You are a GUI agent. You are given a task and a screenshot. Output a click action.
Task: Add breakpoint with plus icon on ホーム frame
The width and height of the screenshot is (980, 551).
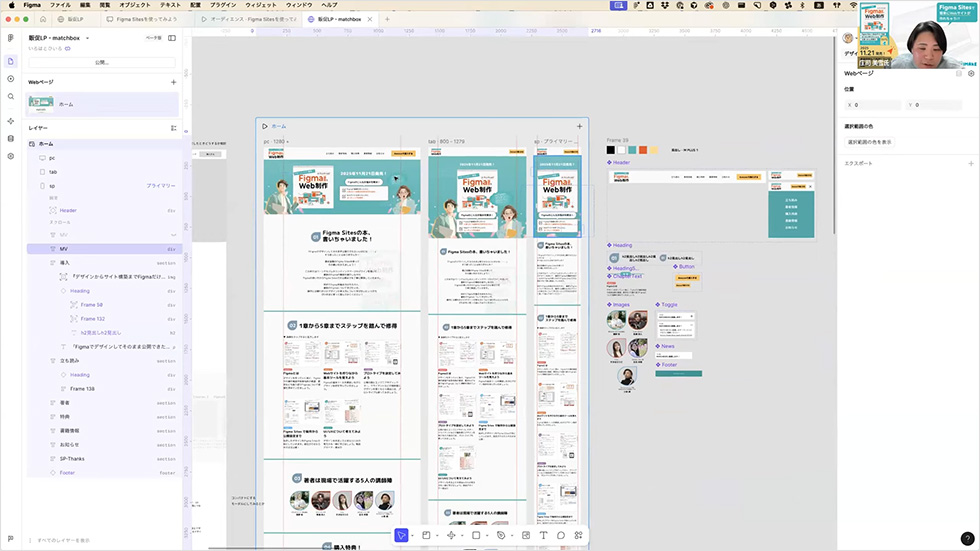coord(579,126)
